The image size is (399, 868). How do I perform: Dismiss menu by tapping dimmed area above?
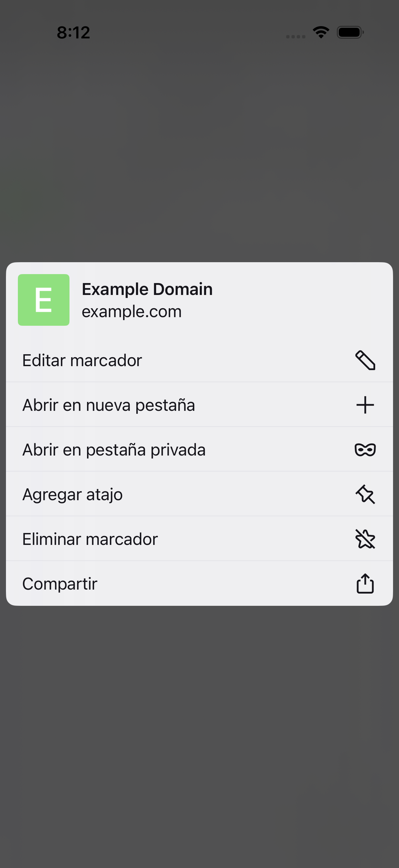tap(199, 152)
